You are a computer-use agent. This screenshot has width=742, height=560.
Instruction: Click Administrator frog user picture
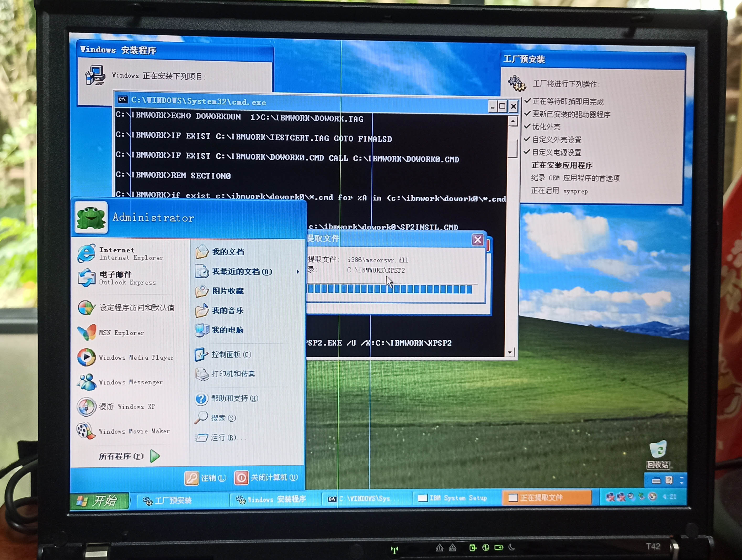(91, 217)
